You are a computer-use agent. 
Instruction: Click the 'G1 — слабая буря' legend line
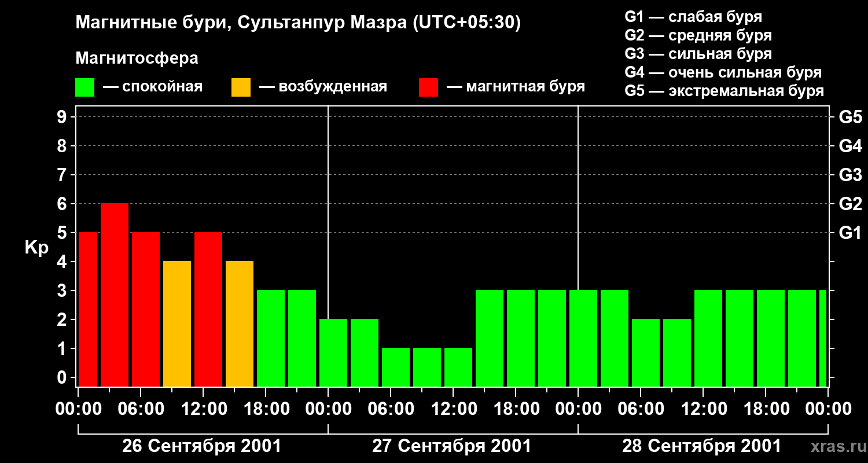tap(693, 17)
